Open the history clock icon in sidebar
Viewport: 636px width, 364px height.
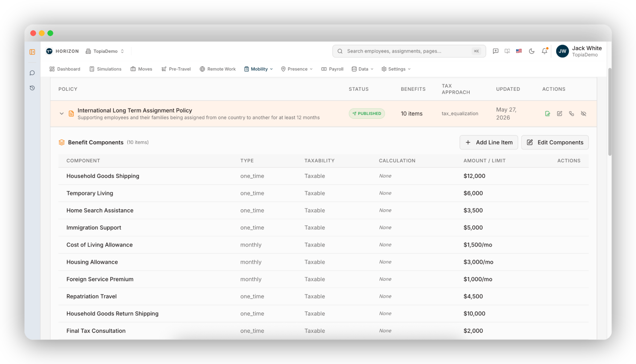click(32, 88)
